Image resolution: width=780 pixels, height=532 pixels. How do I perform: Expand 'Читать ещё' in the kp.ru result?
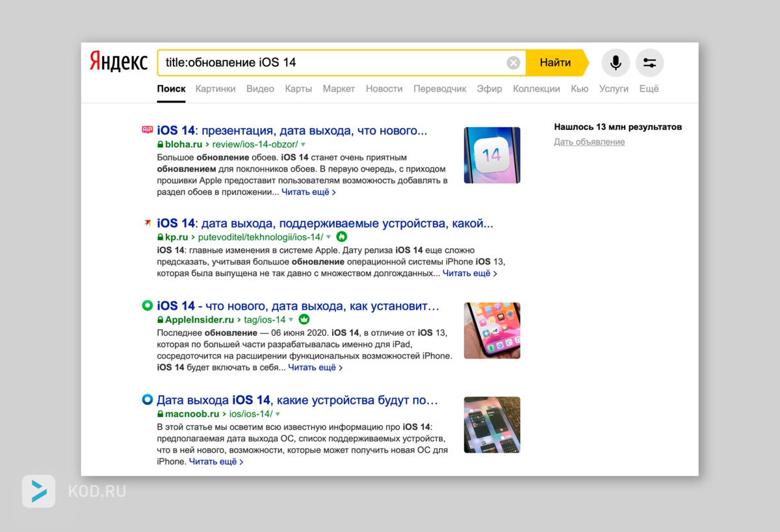(x=470, y=273)
